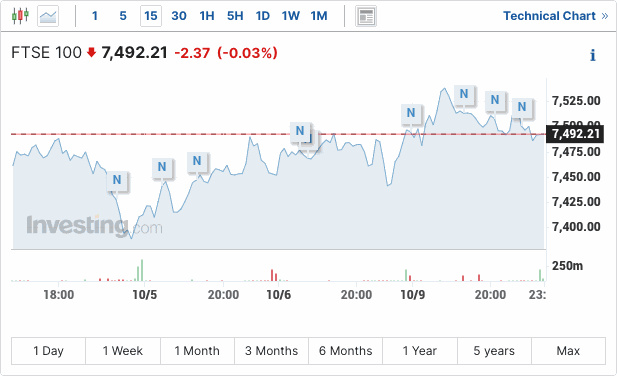The height and width of the screenshot is (376, 617).
Task: Choose the 5 years range
Action: click(494, 351)
